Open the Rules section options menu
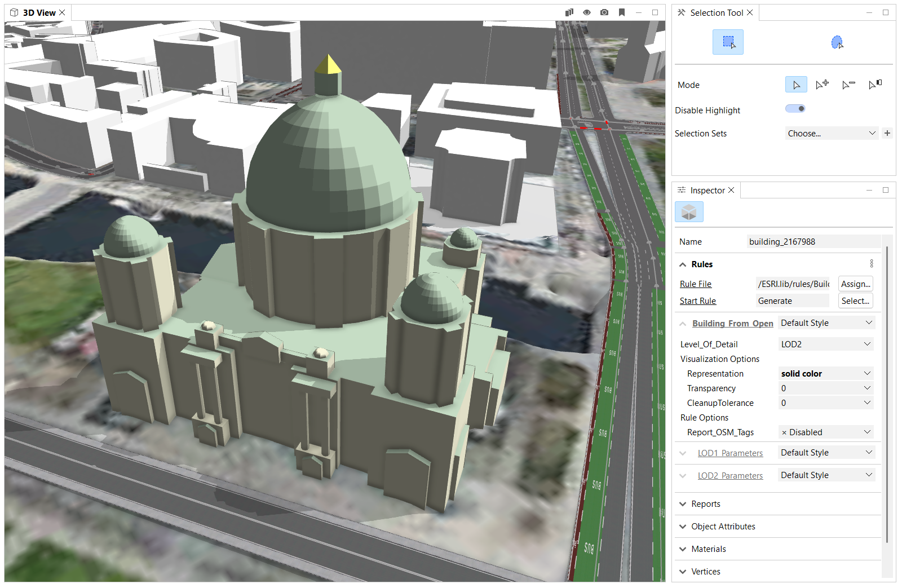This screenshot has width=902, height=588. [872, 264]
